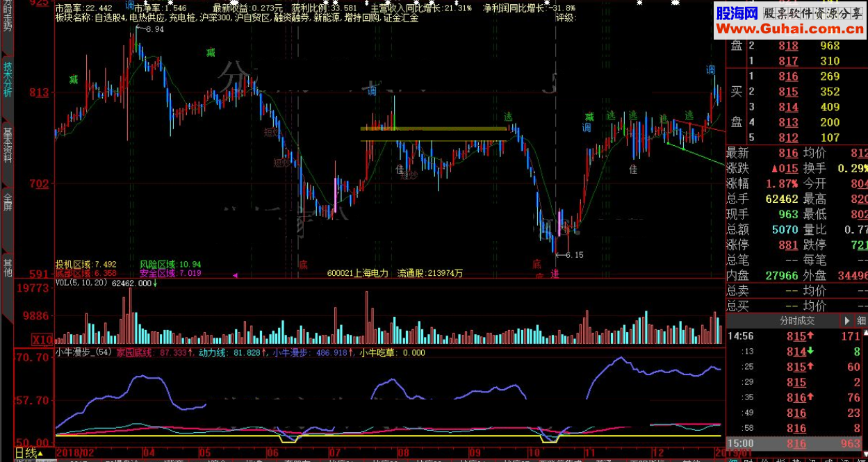Click buy level 5 price 812
The height and width of the screenshot is (462, 868).
pos(788,138)
